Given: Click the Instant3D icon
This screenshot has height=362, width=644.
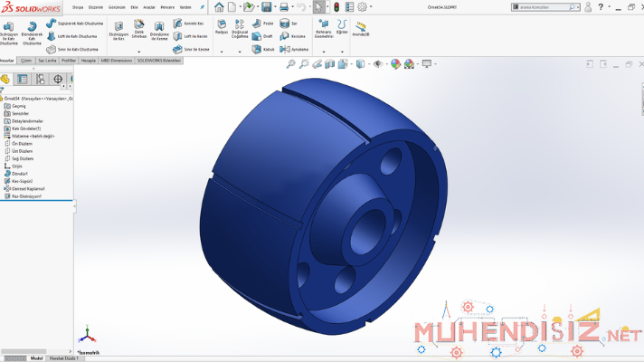Looking at the screenshot, I should click(x=361, y=26).
